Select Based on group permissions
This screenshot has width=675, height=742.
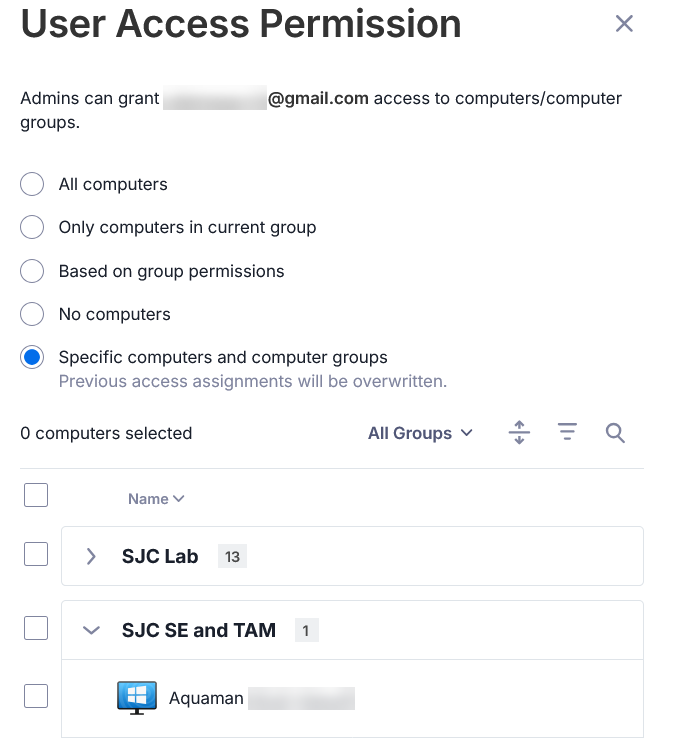(32, 271)
